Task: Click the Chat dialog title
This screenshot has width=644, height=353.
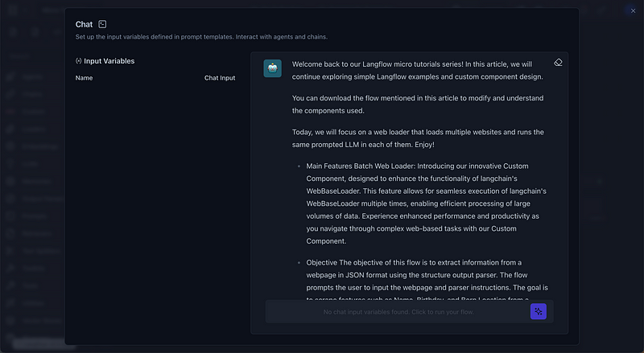Action: [x=84, y=25]
